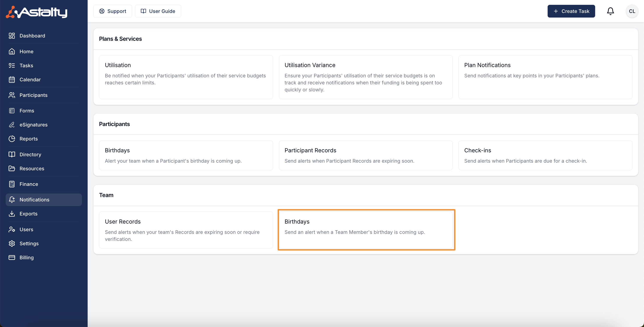Open Participants in the sidebar

[33, 95]
